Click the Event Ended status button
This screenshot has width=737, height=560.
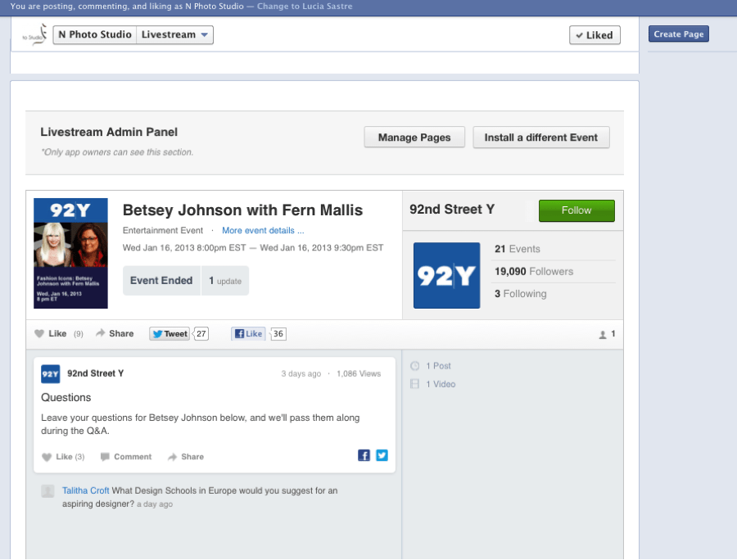[x=161, y=281]
